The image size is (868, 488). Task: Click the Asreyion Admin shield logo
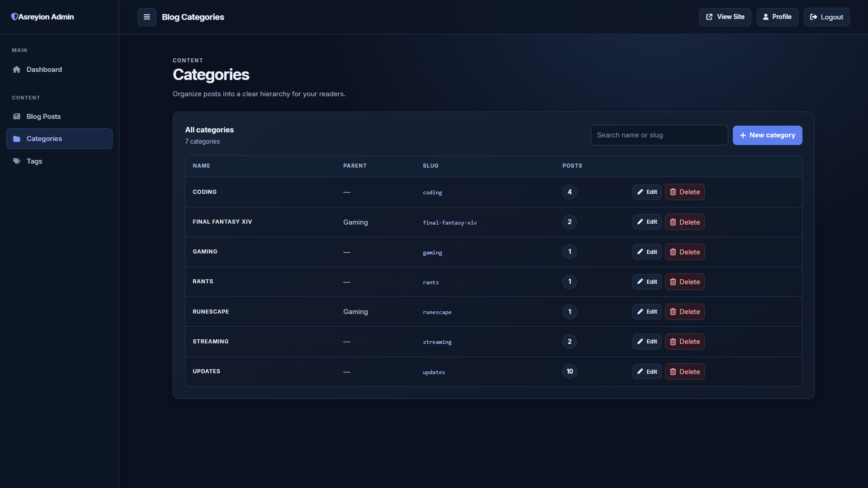(x=14, y=17)
